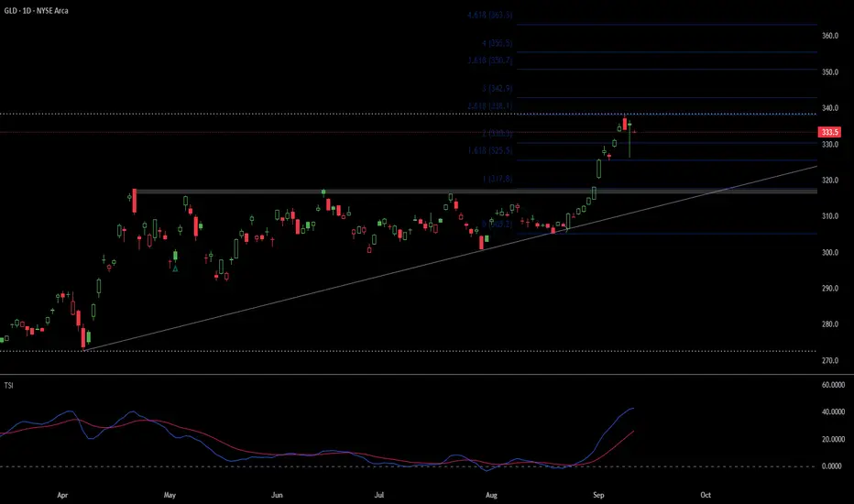
Task: Click the red 333.5 current price label
Action: click(829, 132)
